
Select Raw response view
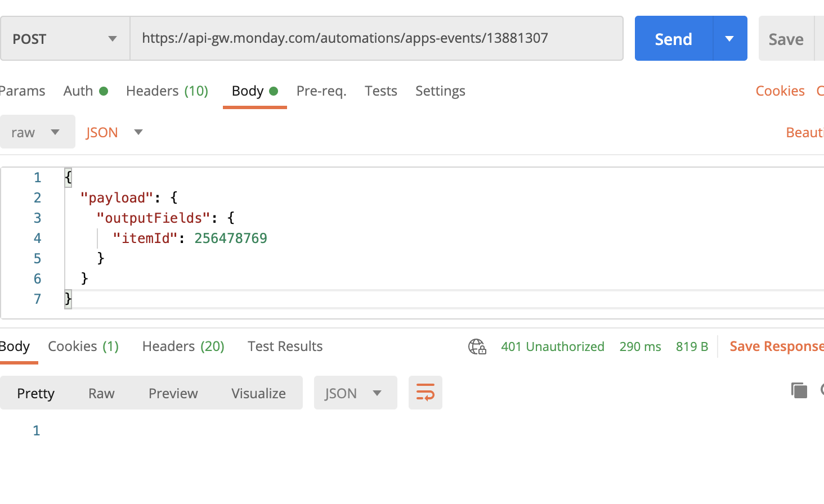click(x=101, y=393)
